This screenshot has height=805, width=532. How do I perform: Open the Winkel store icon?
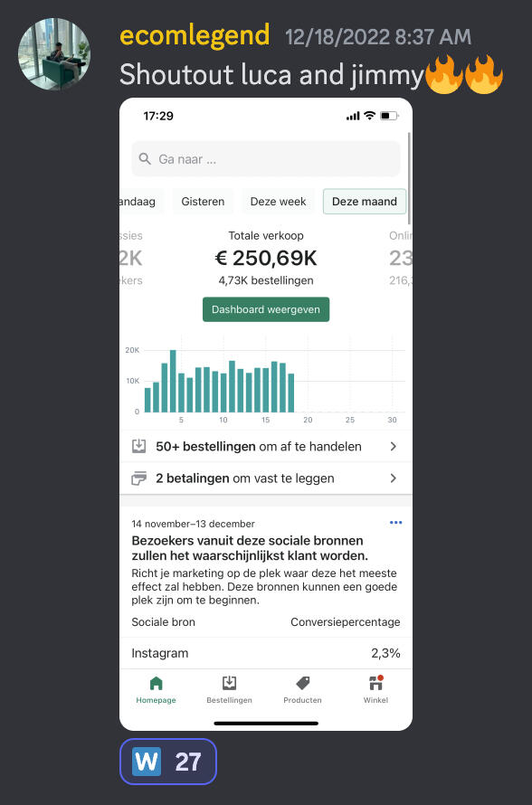pos(375,683)
